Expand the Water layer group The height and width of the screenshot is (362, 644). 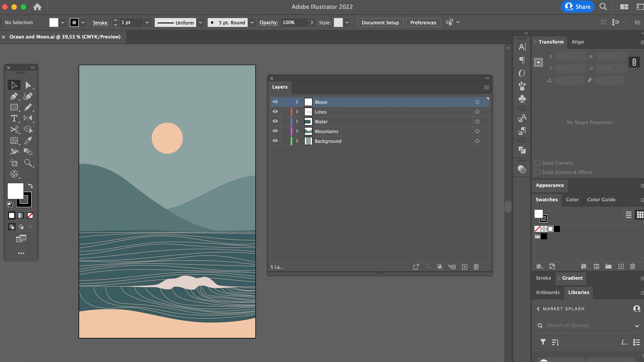297,122
